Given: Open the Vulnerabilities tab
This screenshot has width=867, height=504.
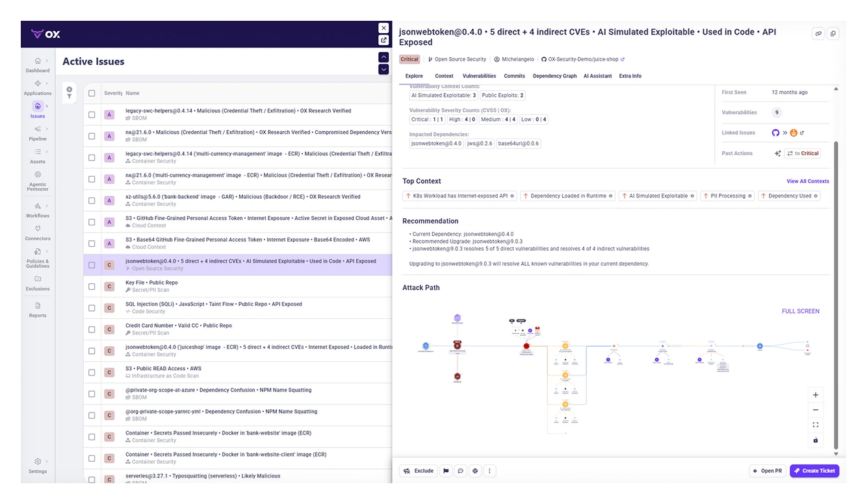Looking at the screenshot, I should (479, 76).
